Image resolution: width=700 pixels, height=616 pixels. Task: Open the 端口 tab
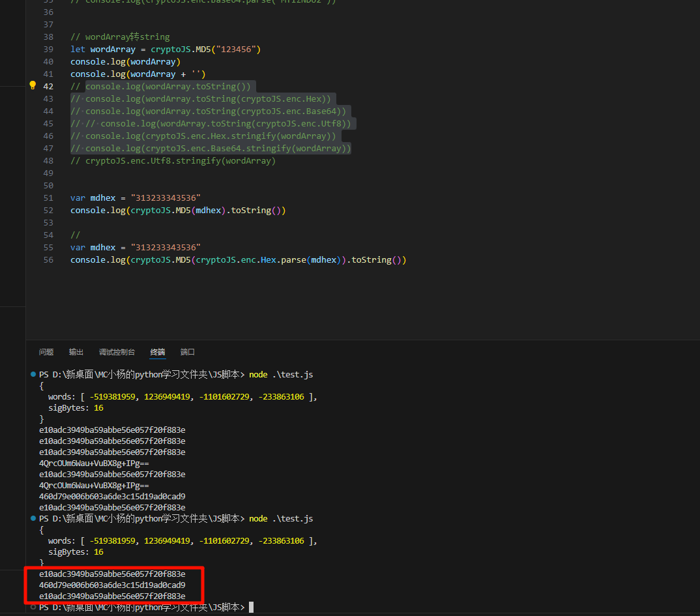pyautogui.click(x=188, y=352)
